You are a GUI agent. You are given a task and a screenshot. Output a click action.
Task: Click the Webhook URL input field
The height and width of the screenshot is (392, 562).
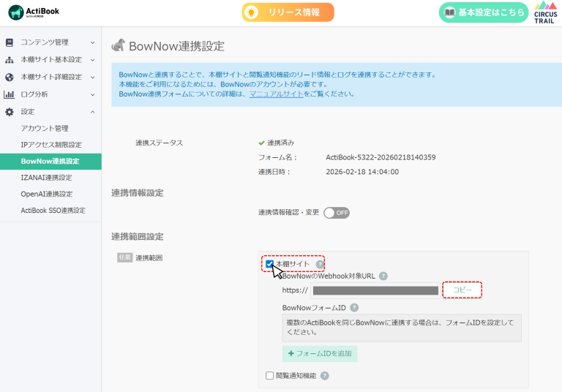point(375,290)
